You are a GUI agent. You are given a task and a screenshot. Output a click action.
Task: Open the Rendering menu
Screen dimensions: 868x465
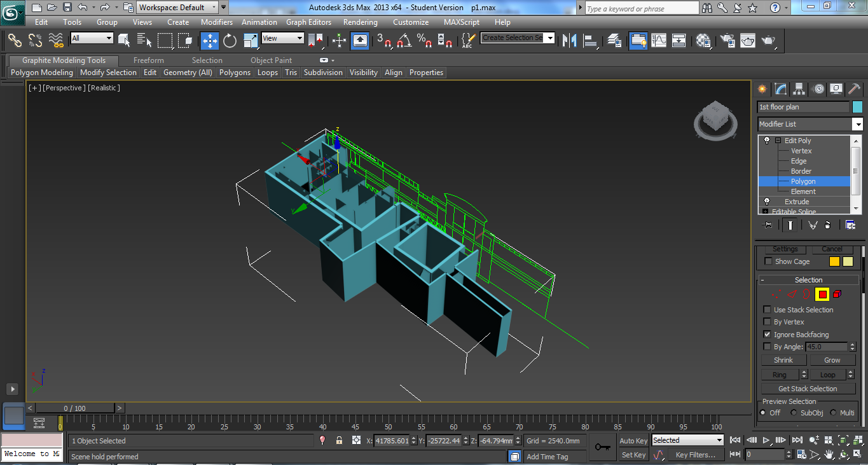pyautogui.click(x=361, y=22)
